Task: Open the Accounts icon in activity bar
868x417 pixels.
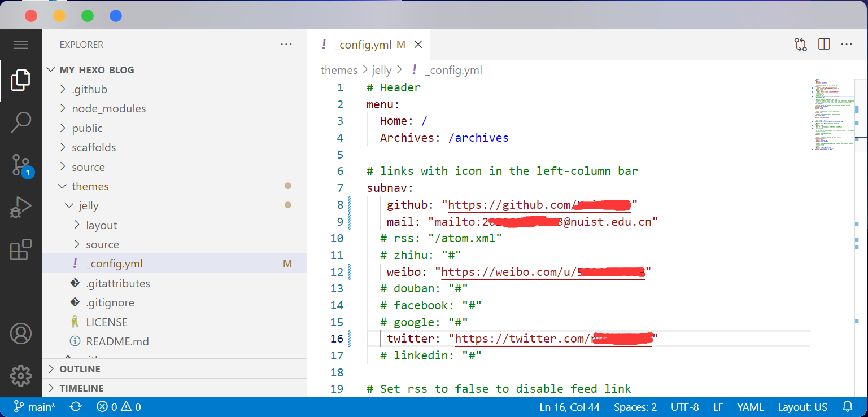Action: coord(20,333)
